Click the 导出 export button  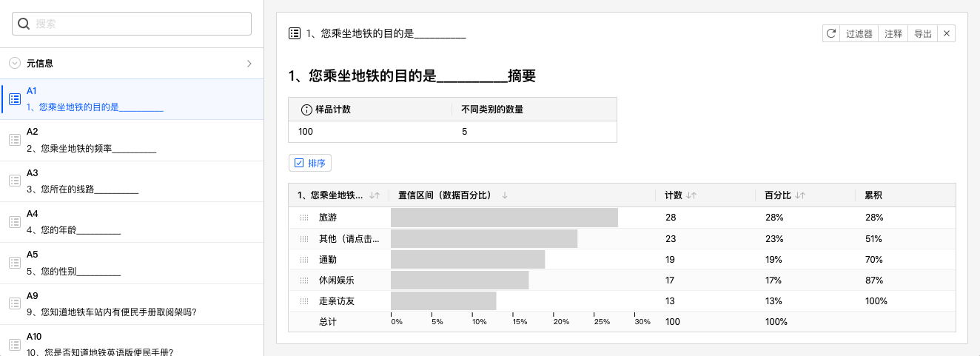(x=923, y=33)
